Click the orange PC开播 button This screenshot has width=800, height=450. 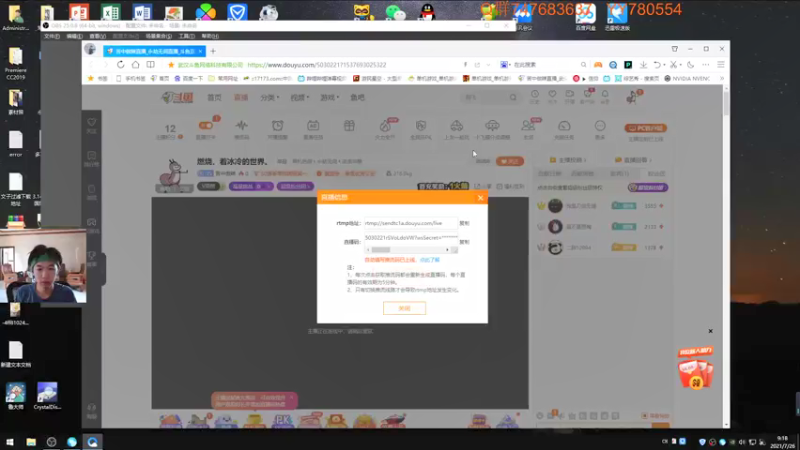[x=645, y=128]
